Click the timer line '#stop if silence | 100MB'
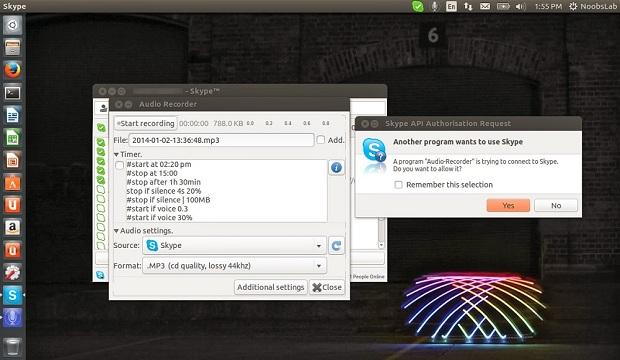This screenshot has height=360, width=620. [x=168, y=200]
